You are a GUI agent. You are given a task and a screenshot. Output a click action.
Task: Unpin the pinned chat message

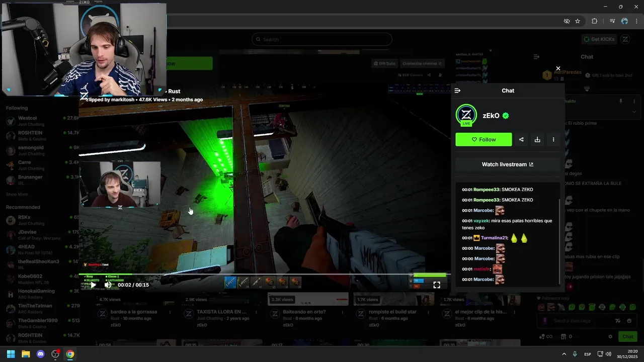pyautogui.click(x=621, y=101)
